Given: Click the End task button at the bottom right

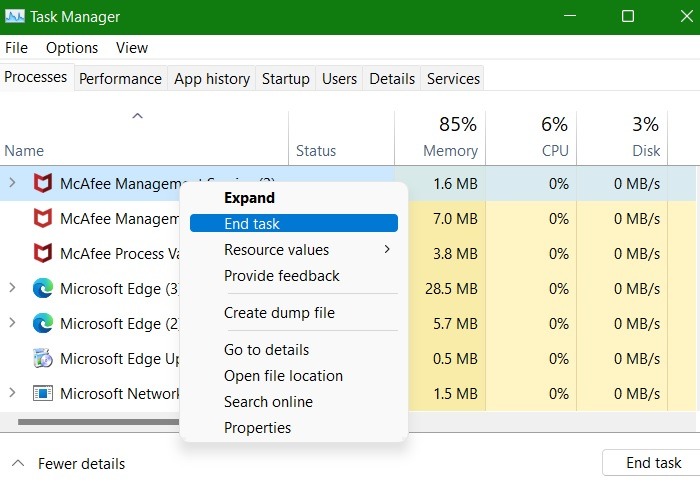Looking at the screenshot, I should pos(653,463).
